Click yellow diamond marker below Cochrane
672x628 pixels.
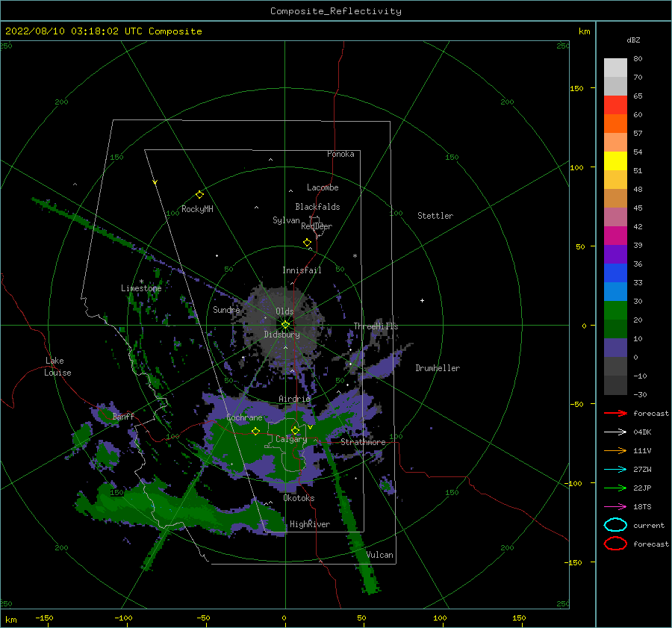[255, 432]
